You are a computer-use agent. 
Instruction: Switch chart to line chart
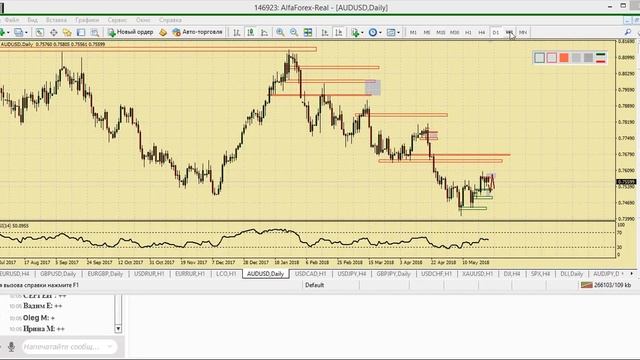(x=264, y=32)
